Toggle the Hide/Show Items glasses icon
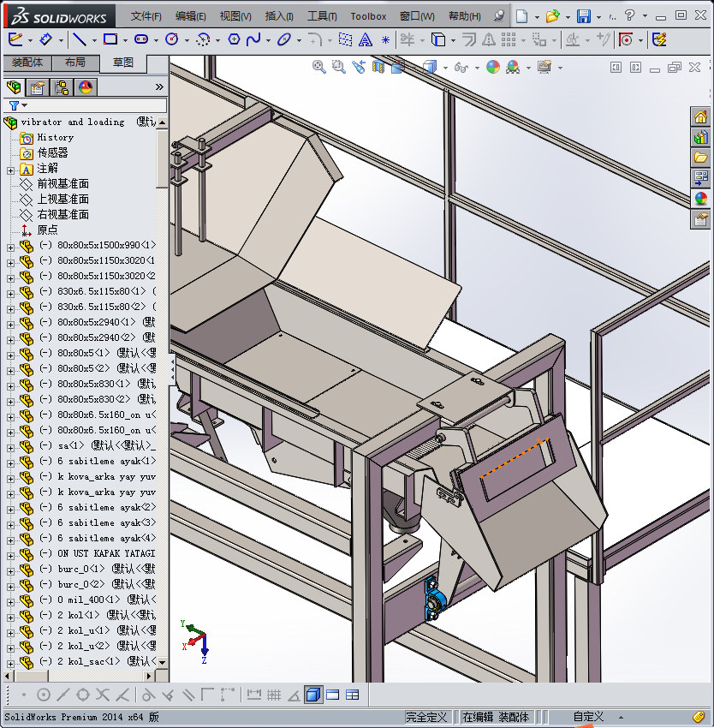Image resolution: width=714 pixels, height=728 pixels. tap(461, 67)
